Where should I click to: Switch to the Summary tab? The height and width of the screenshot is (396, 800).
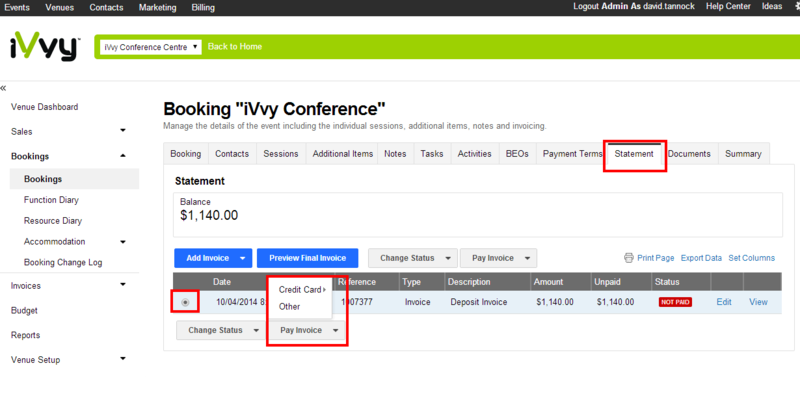click(x=743, y=154)
